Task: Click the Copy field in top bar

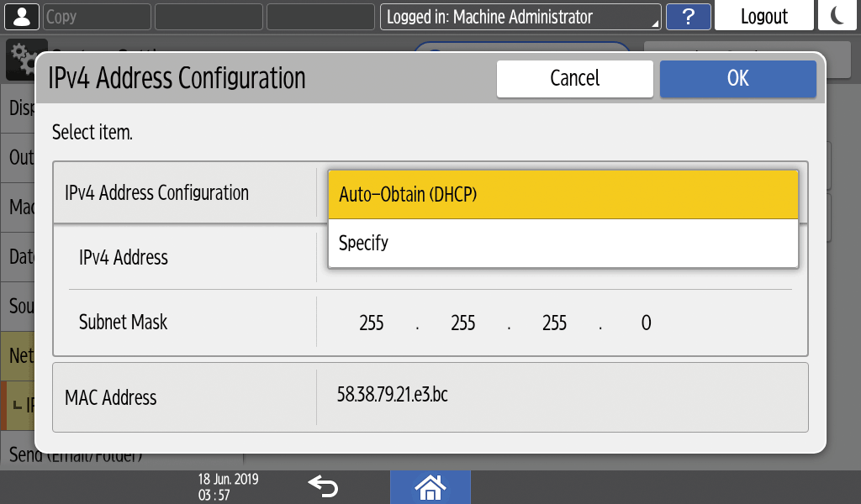Action: click(x=96, y=17)
